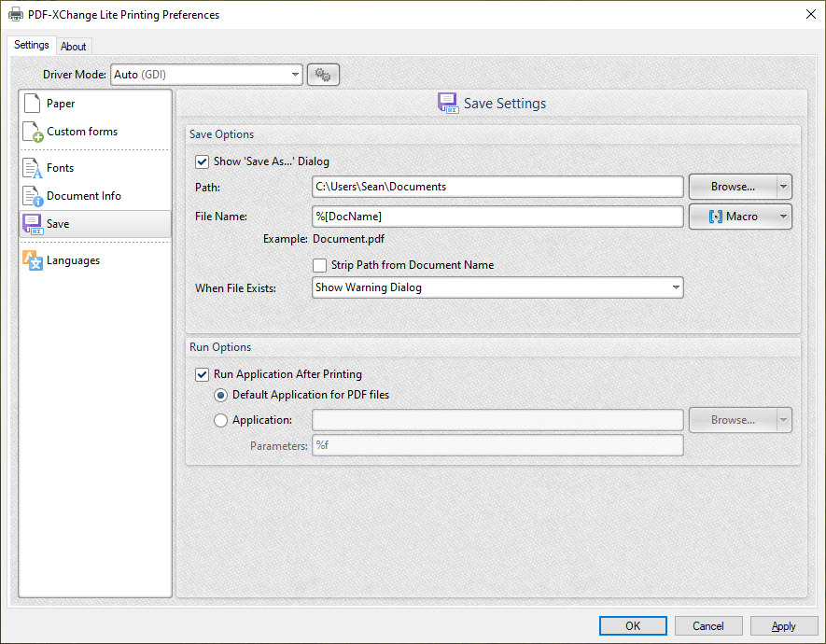
Task: Open the Languages section icon
Action: pyautogui.click(x=33, y=260)
